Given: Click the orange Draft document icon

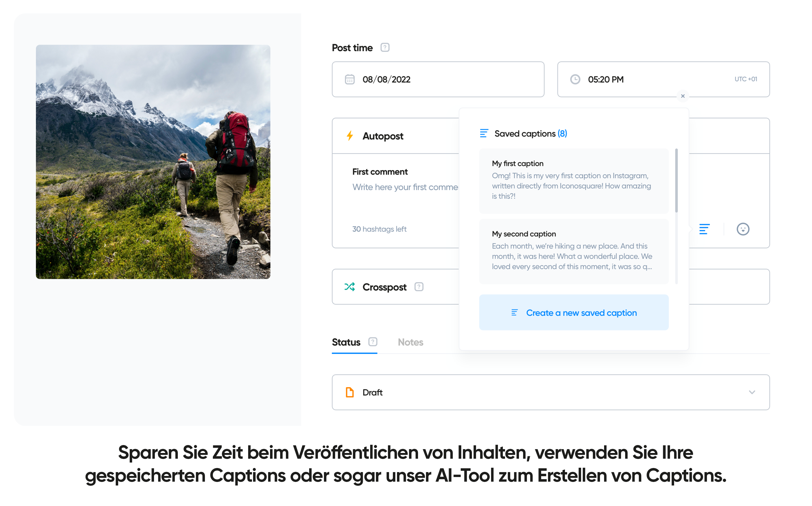Looking at the screenshot, I should tap(349, 392).
